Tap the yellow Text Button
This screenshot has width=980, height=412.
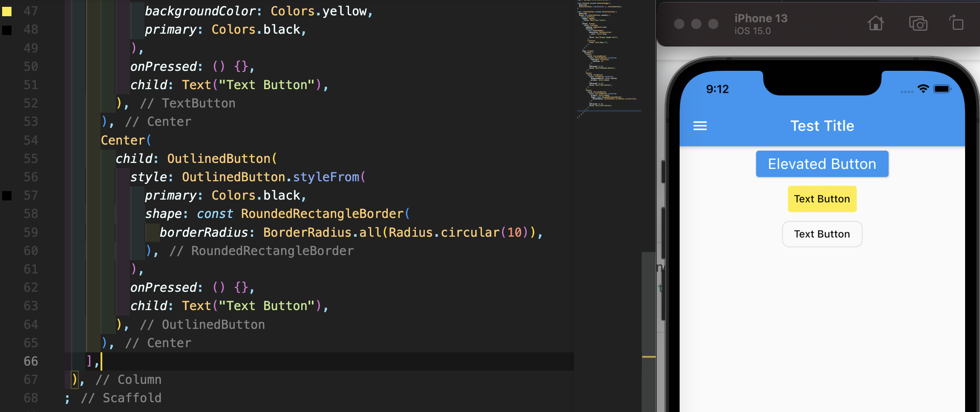[x=822, y=199]
